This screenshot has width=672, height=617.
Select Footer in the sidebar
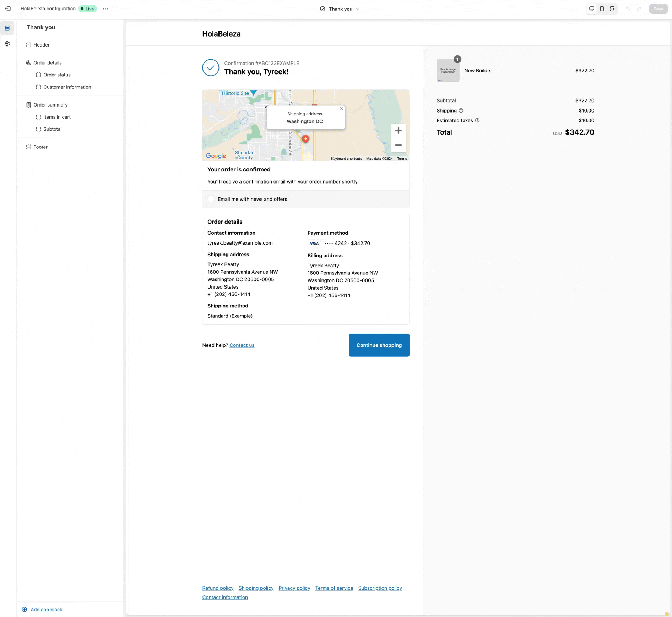[40, 147]
